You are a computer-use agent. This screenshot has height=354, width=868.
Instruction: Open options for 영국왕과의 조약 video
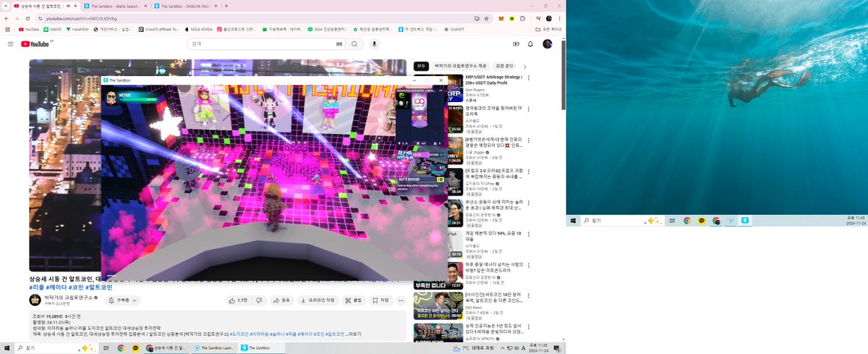pyautogui.click(x=529, y=109)
